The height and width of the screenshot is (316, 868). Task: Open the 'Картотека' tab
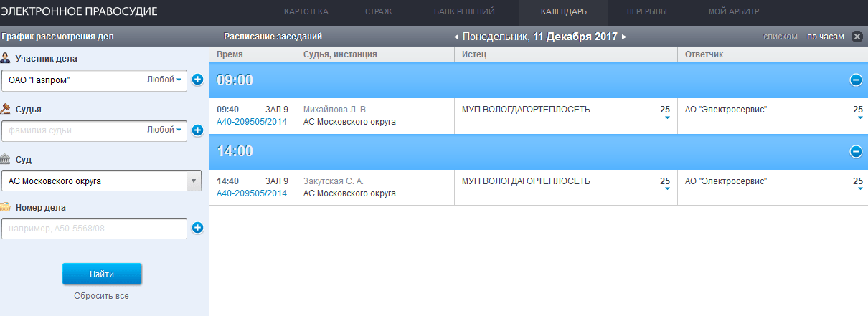tap(306, 11)
